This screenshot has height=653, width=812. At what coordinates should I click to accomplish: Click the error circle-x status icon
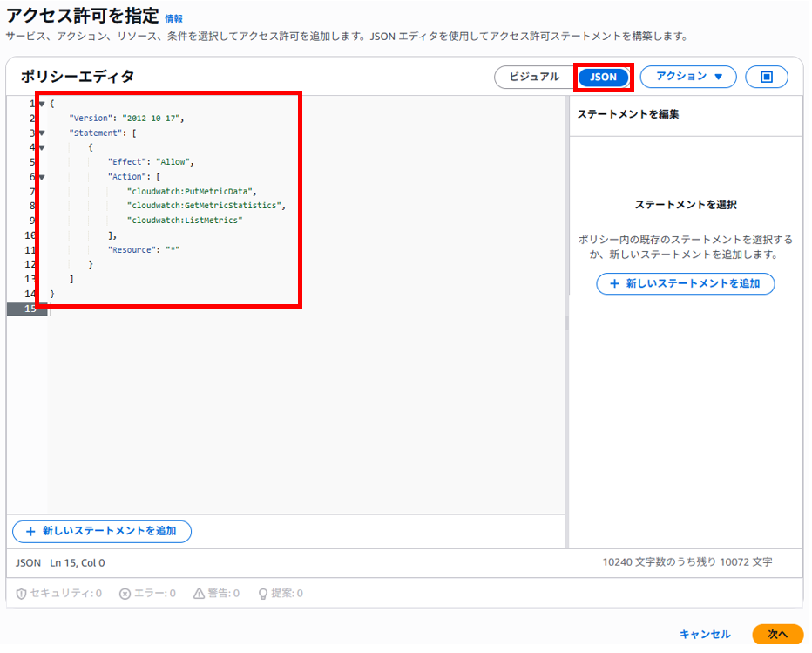pos(125,594)
